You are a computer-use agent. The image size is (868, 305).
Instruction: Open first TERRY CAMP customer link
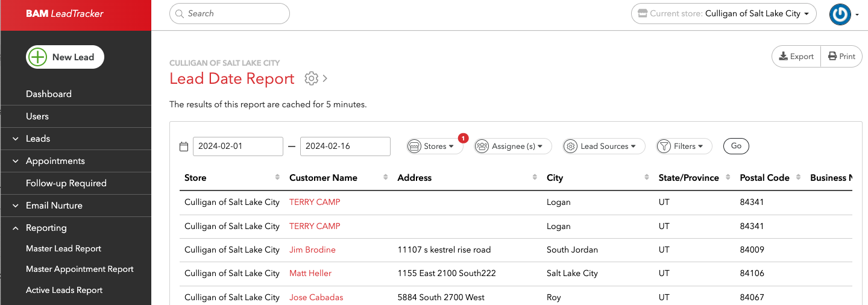pyautogui.click(x=315, y=202)
